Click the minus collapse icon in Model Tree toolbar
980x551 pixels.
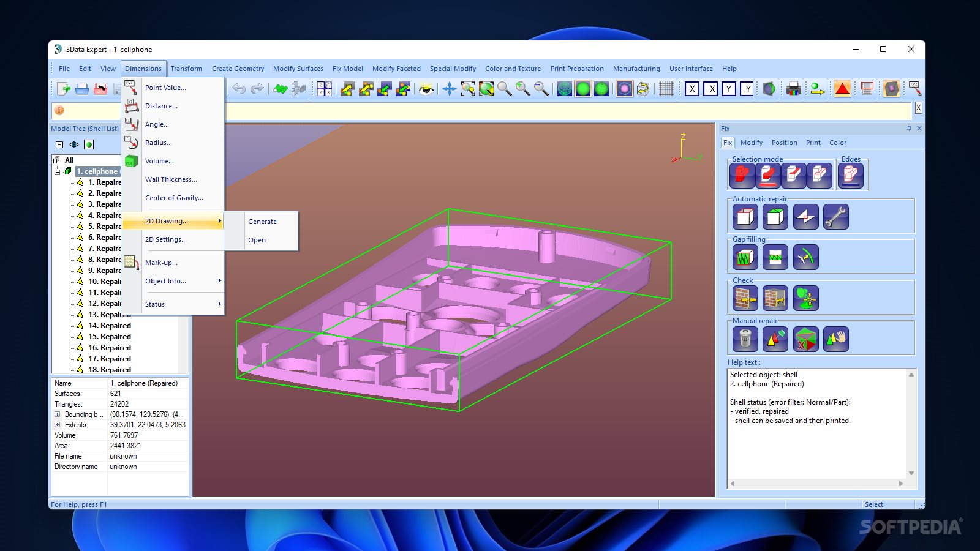[x=59, y=144]
